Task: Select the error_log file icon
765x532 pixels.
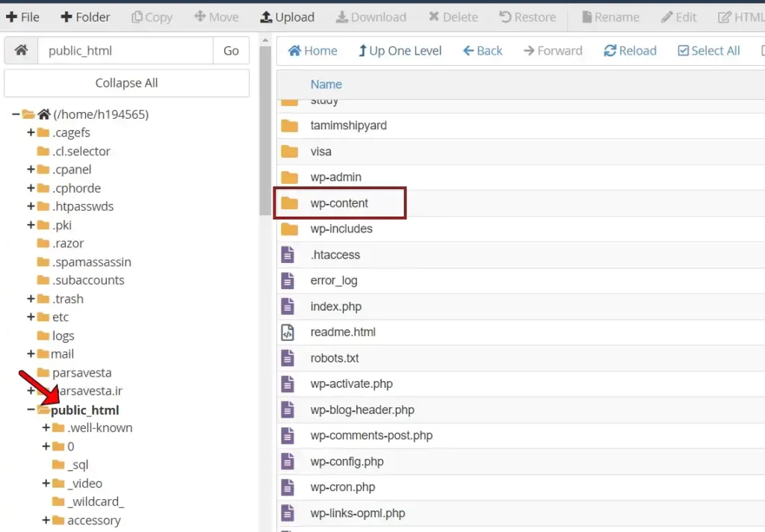Action: pyautogui.click(x=288, y=280)
